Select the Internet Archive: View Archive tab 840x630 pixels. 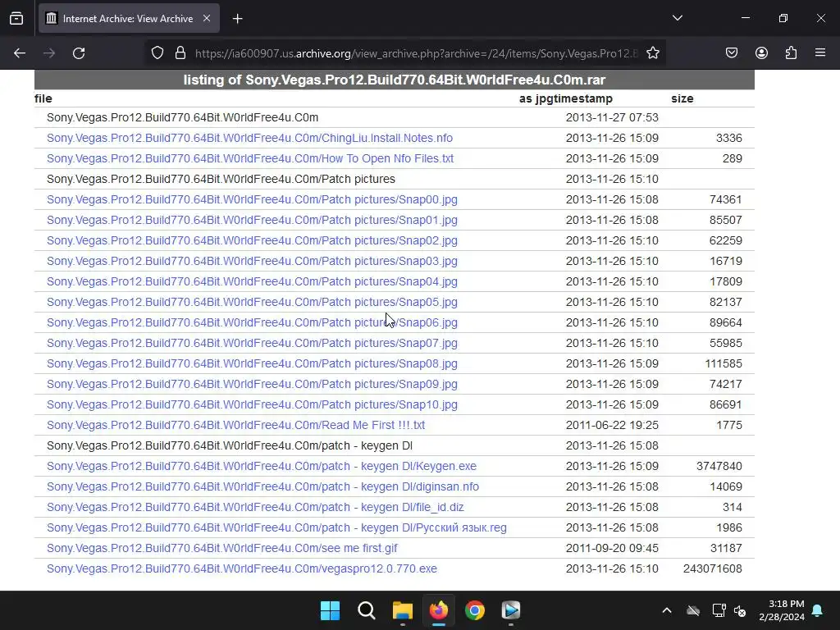(x=129, y=19)
